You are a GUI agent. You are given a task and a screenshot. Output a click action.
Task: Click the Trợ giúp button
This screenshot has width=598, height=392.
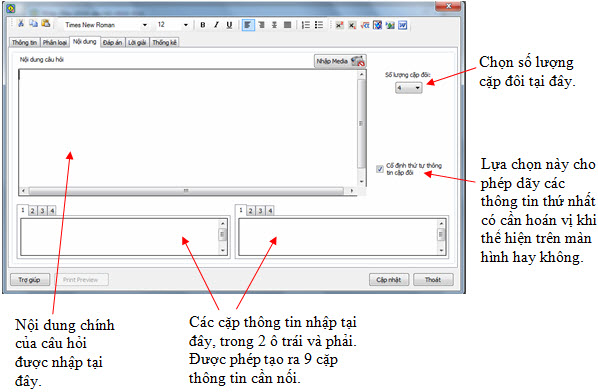30,280
